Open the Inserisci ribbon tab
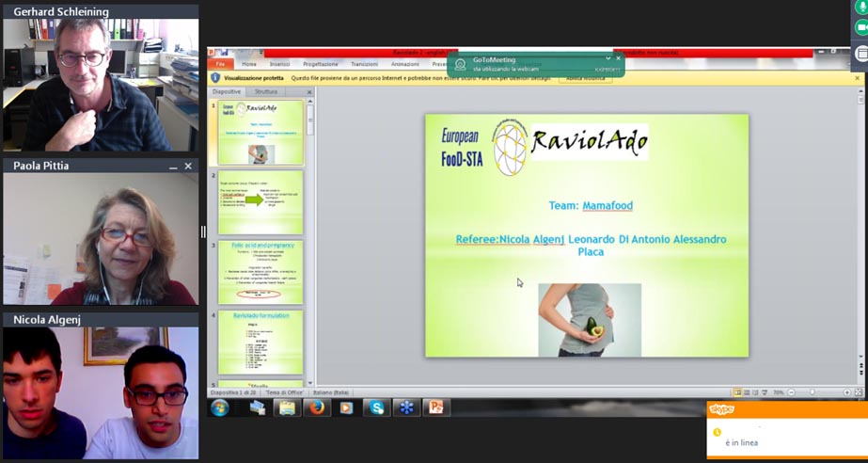This screenshot has height=463, width=868. [279, 64]
